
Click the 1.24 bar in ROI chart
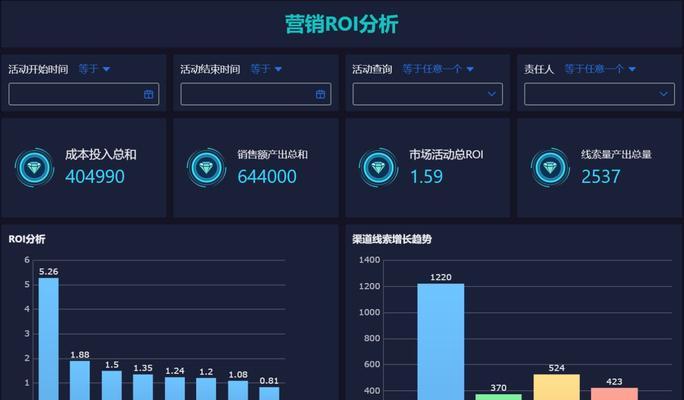click(175, 389)
